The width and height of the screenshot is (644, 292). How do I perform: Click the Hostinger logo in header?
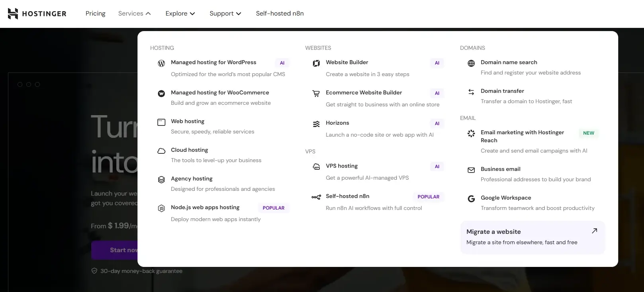(37, 14)
